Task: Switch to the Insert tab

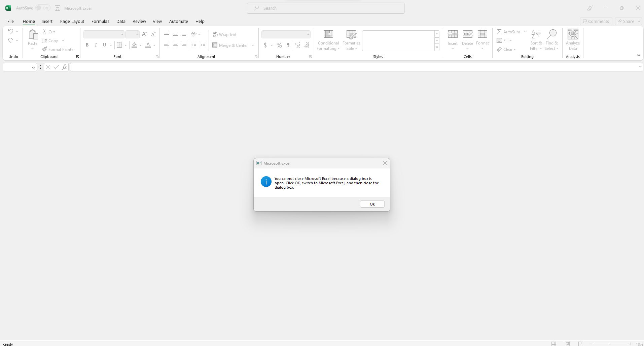Action: (x=47, y=21)
